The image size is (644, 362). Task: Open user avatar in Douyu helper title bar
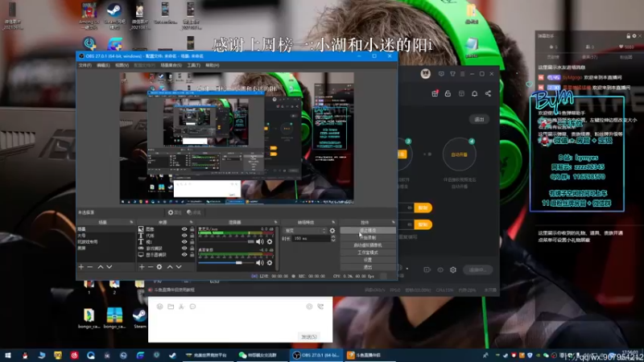(x=426, y=73)
